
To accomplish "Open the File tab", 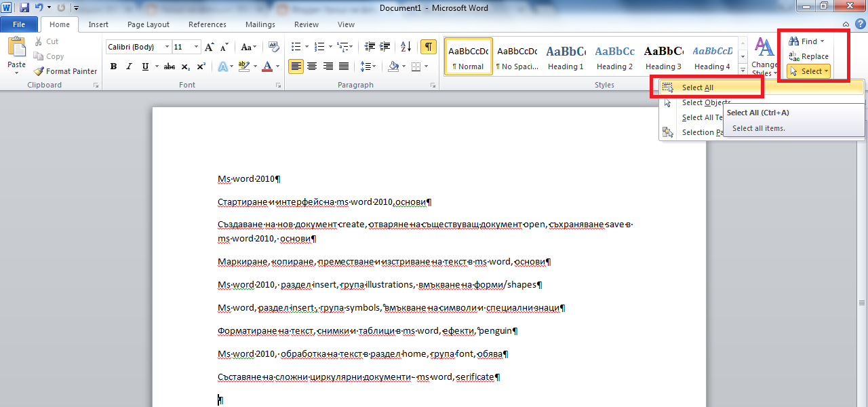I will (x=19, y=24).
